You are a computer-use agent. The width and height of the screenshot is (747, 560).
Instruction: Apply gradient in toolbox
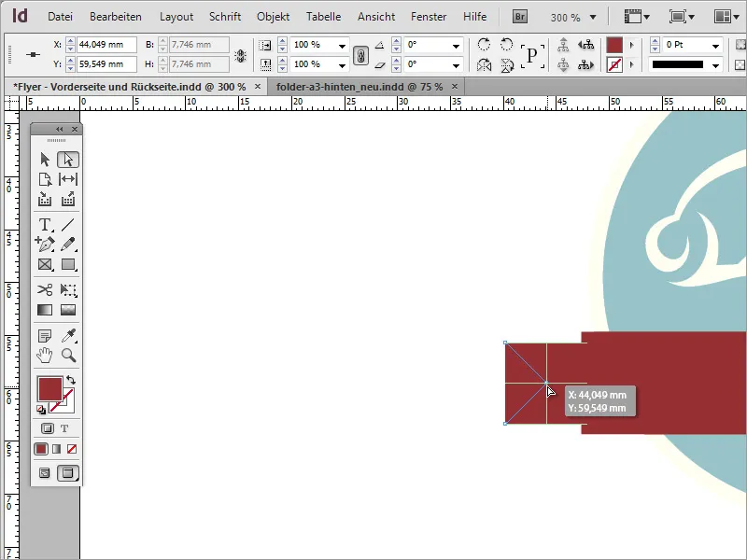coord(57,449)
